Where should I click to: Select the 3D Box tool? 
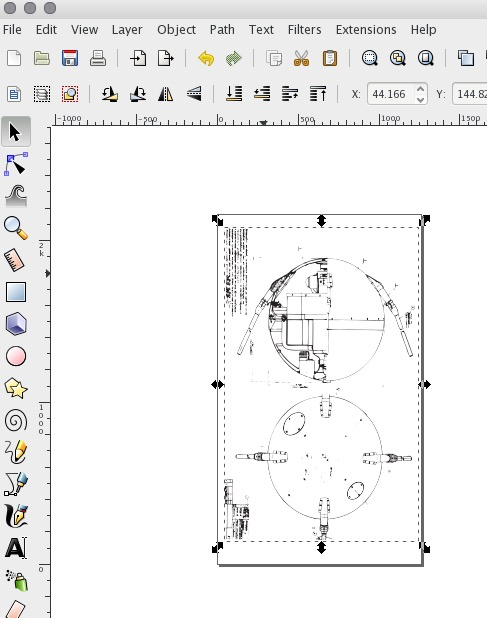(x=16, y=324)
